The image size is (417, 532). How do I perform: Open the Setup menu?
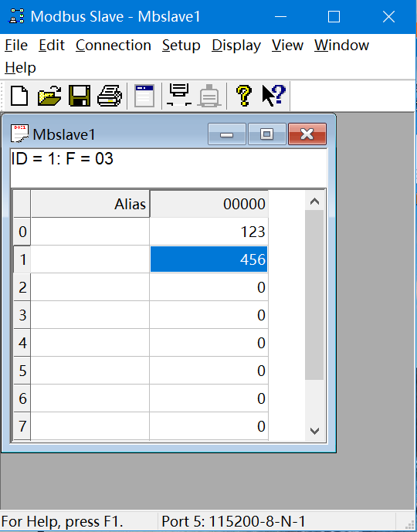tap(181, 45)
